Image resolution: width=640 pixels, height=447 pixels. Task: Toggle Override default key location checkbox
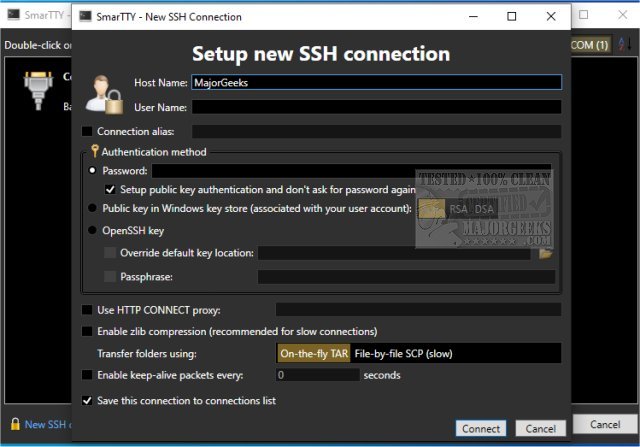110,253
